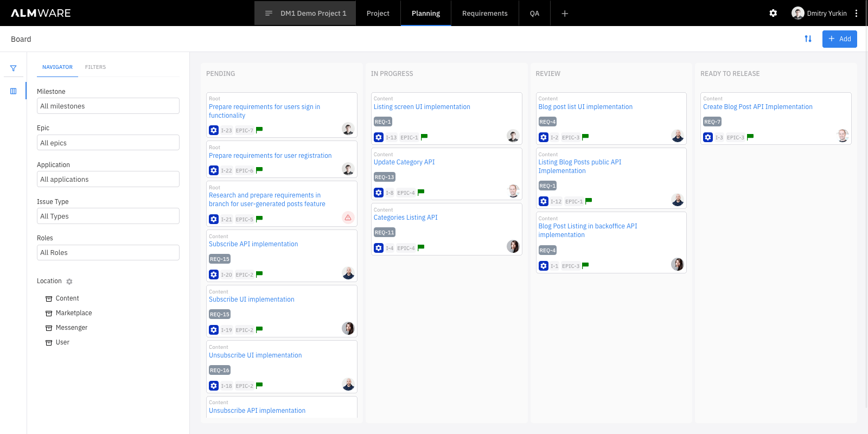Viewport: 868px width, 434px height.
Task: Open Categories Listing API card
Action: pyautogui.click(x=405, y=218)
